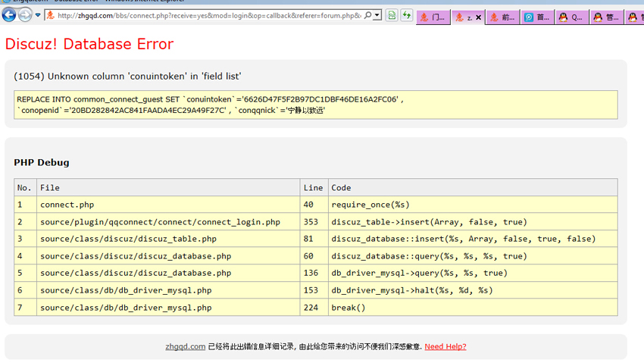Click line number 136 cell
Image resolution: width=644 pixels, height=363 pixels.
point(314,273)
